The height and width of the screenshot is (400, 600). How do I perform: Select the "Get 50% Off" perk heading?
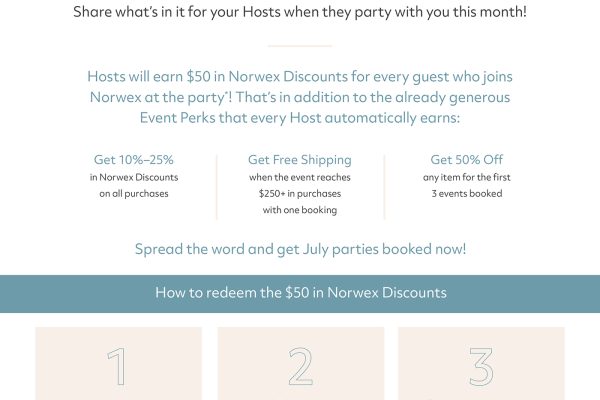pos(468,160)
